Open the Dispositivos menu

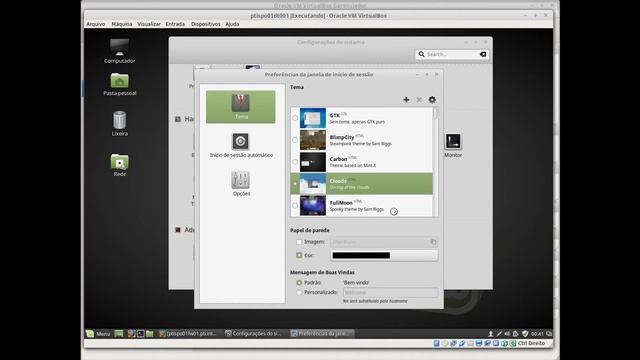coord(205,24)
